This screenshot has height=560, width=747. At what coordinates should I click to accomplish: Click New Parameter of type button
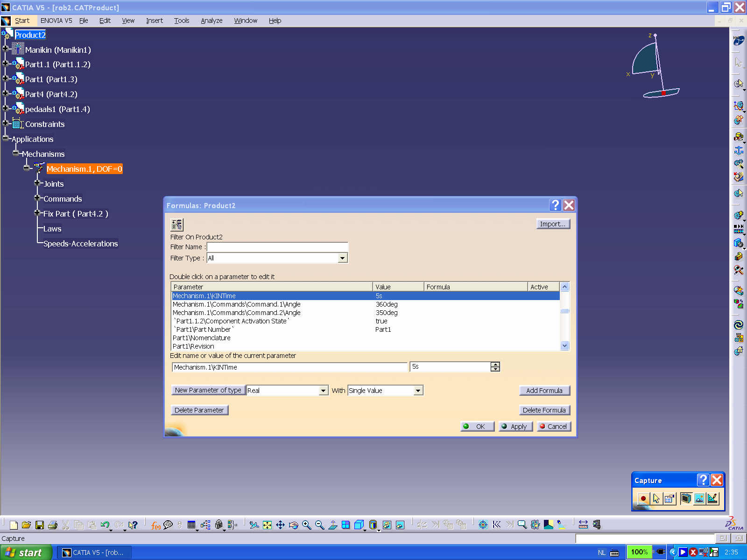(208, 390)
